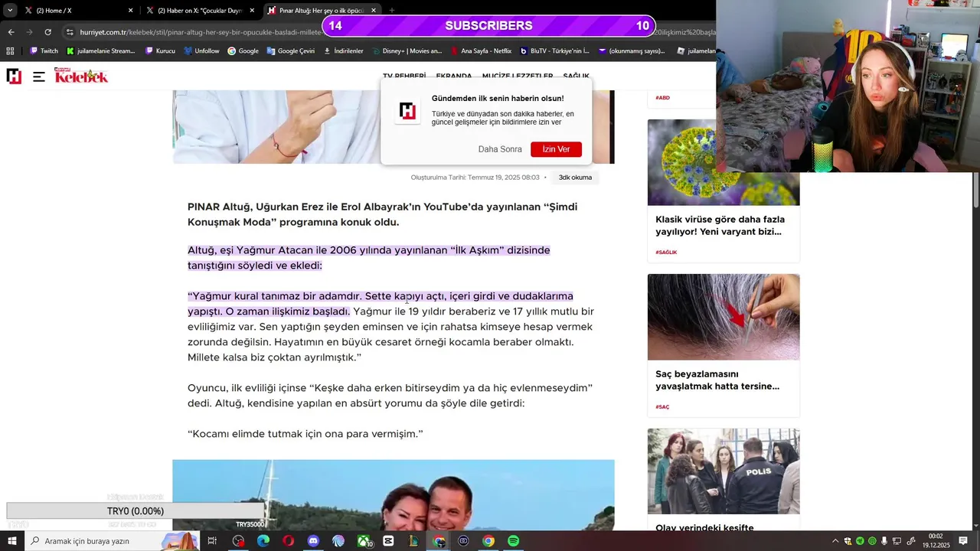Open the Disney+ bookmark
The image size is (980, 551).
[407, 51]
